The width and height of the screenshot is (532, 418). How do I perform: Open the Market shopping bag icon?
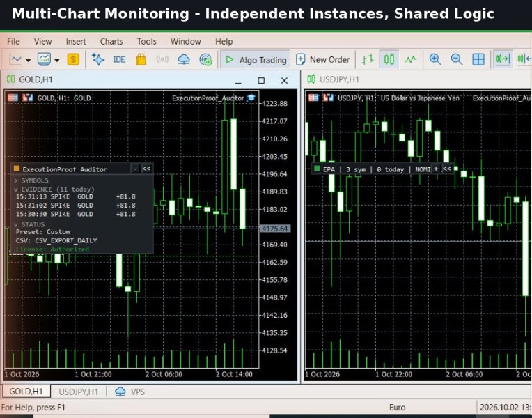(141, 60)
